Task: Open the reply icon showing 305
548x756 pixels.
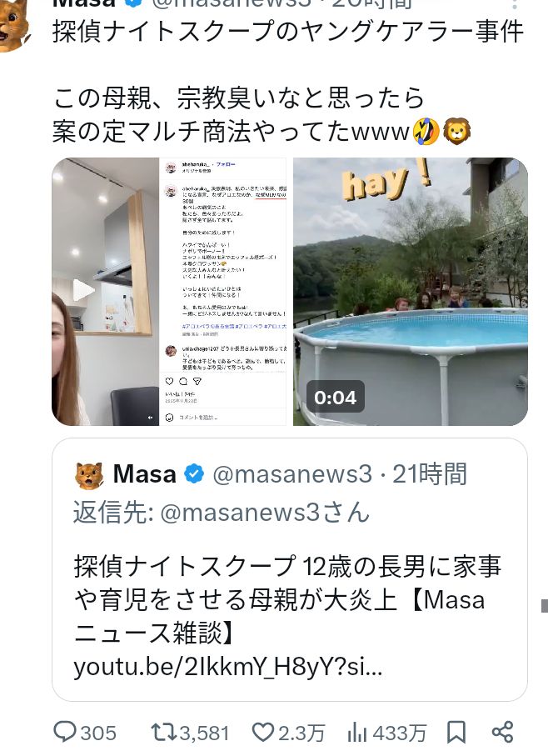Action: click(64, 732)
